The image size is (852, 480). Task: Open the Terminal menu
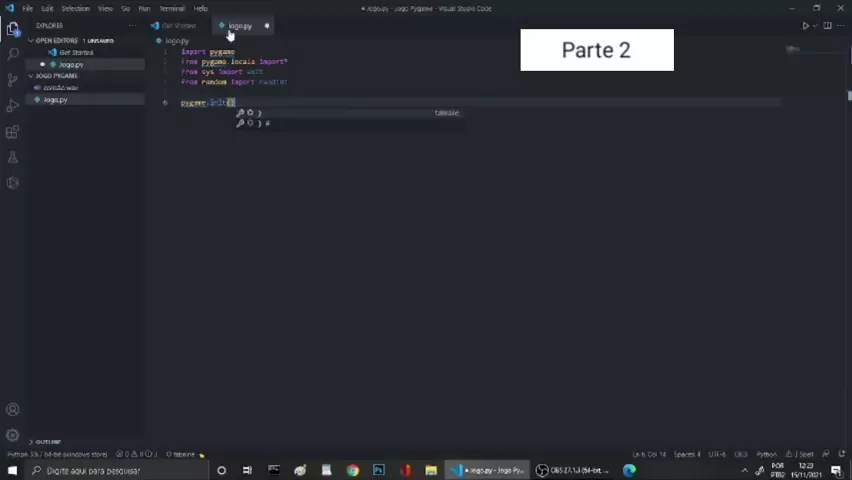coord(172,9)
